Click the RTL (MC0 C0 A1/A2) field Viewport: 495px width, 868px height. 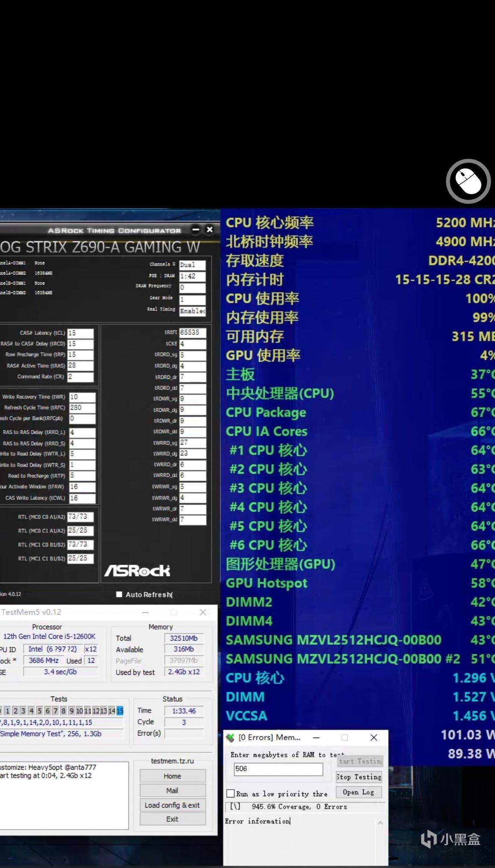pos(80,517)
